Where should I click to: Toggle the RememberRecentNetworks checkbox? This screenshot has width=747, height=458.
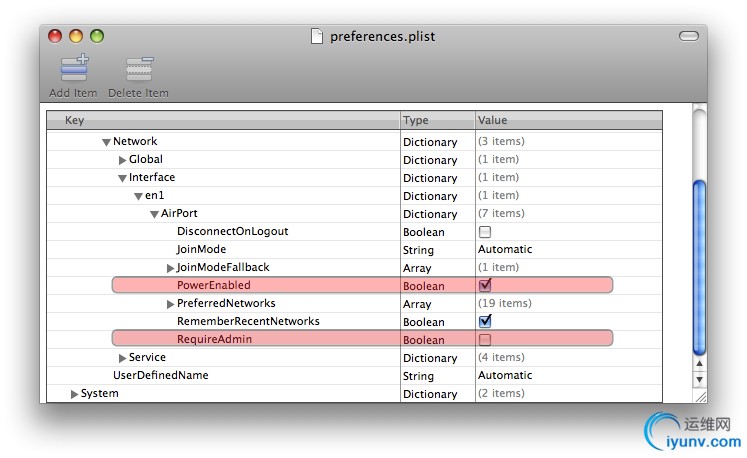click(485, 322)
